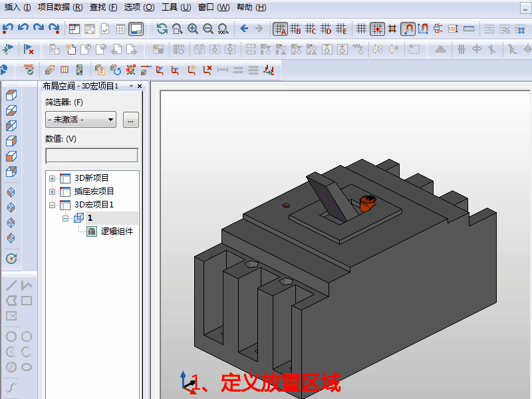Toggle grid B

(x=295, y=29)
